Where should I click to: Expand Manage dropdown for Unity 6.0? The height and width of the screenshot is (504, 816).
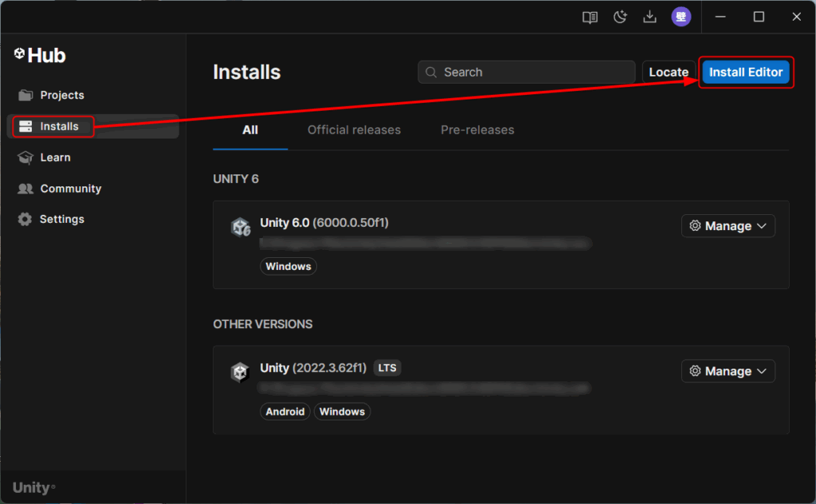point(728,226)
